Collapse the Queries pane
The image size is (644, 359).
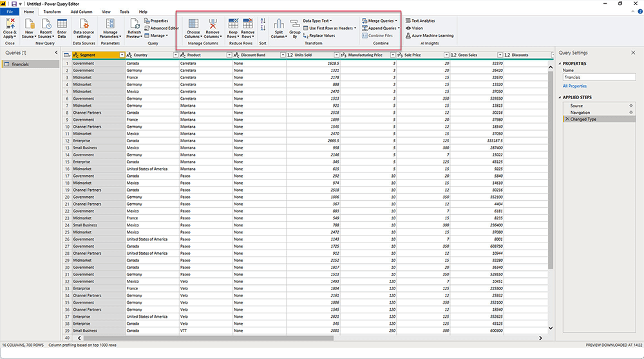[x=56, y=53]
